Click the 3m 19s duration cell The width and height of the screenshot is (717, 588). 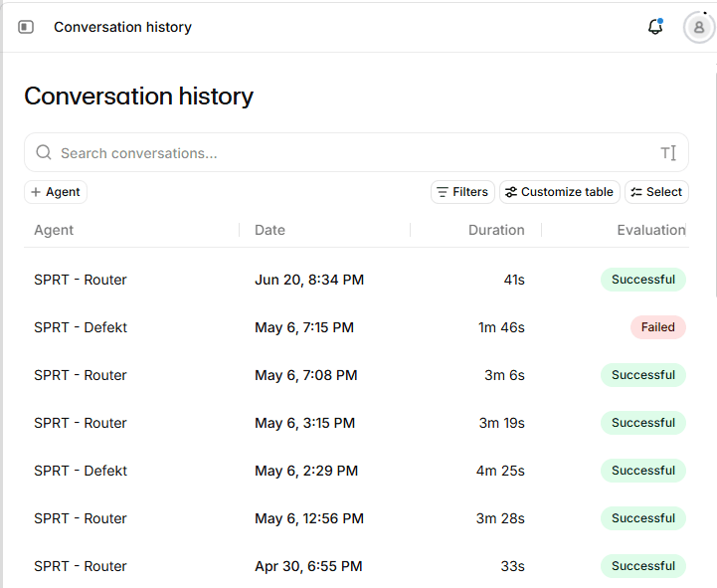501,423
